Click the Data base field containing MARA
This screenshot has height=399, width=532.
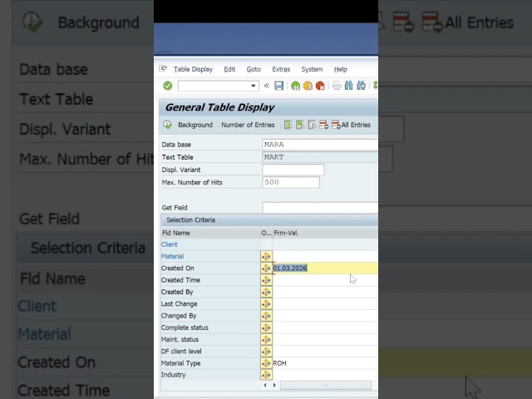(320, 145)
